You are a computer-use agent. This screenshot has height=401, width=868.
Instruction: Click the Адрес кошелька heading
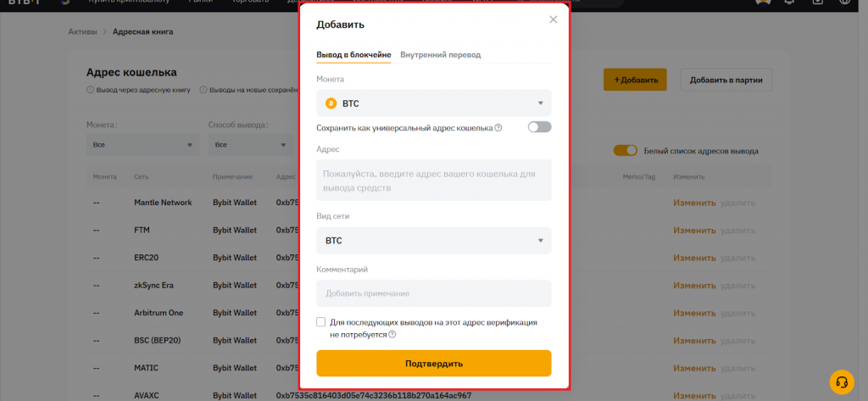131,73
